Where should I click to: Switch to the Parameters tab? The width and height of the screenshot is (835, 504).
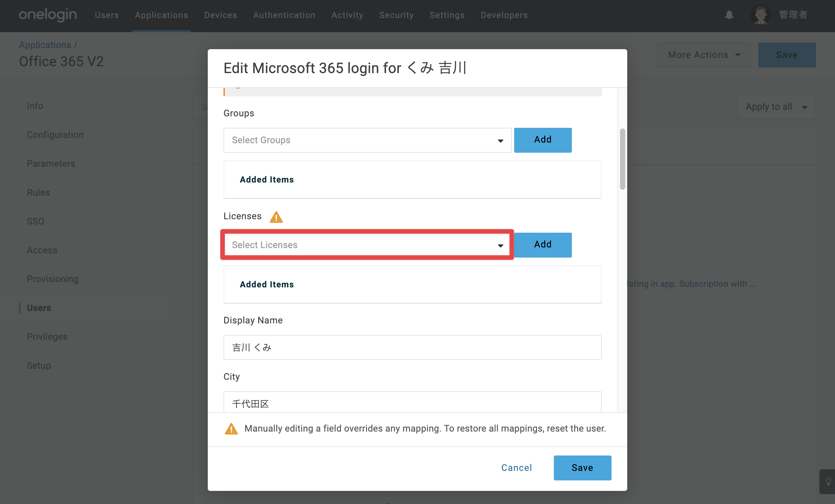click(x=51, y=164)
